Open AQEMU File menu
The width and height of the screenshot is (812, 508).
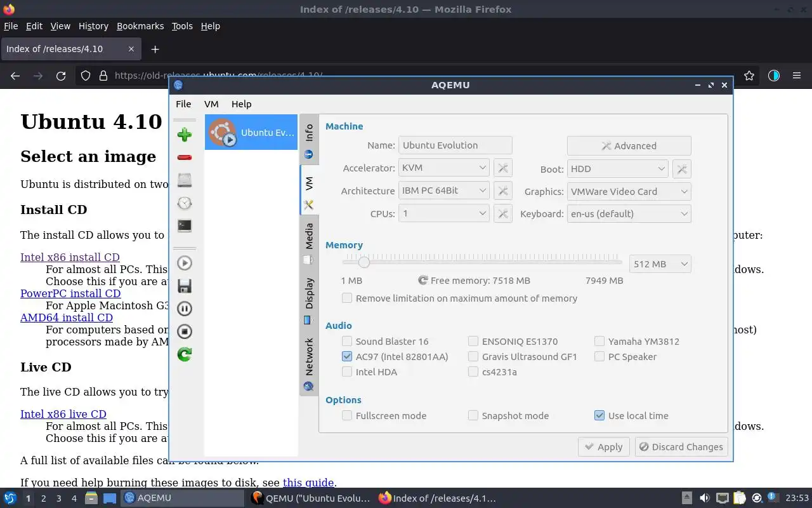tap(183, 104)
